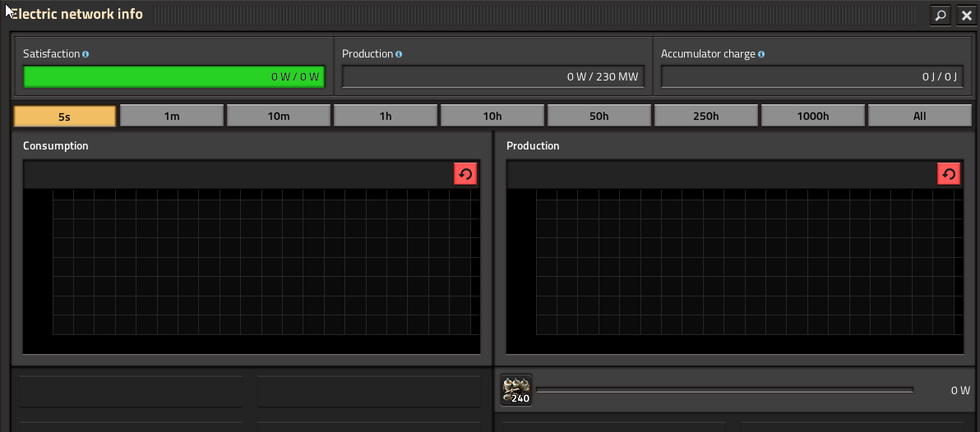Select the 10h time range
Screen dimensions: 980x432
click(x=492, y=116)
